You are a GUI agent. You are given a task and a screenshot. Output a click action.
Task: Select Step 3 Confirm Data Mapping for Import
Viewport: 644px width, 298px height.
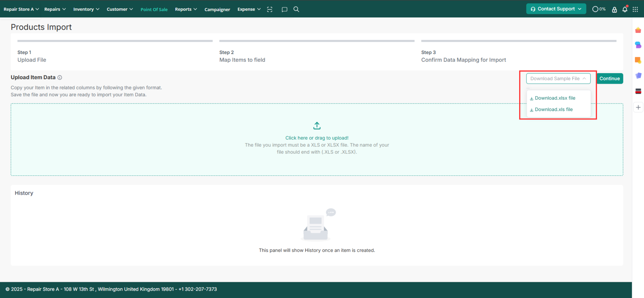click(463, 56)
